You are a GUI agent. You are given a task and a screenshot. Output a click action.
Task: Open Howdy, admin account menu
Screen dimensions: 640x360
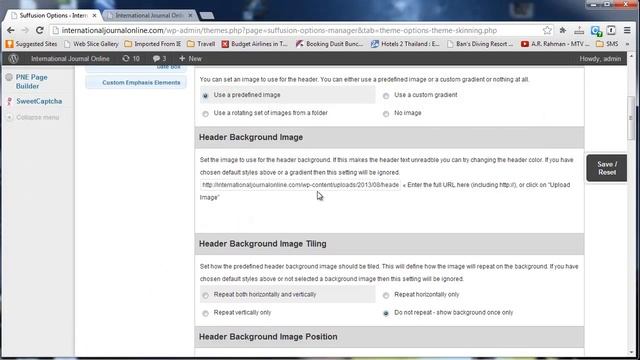[600, 59]
